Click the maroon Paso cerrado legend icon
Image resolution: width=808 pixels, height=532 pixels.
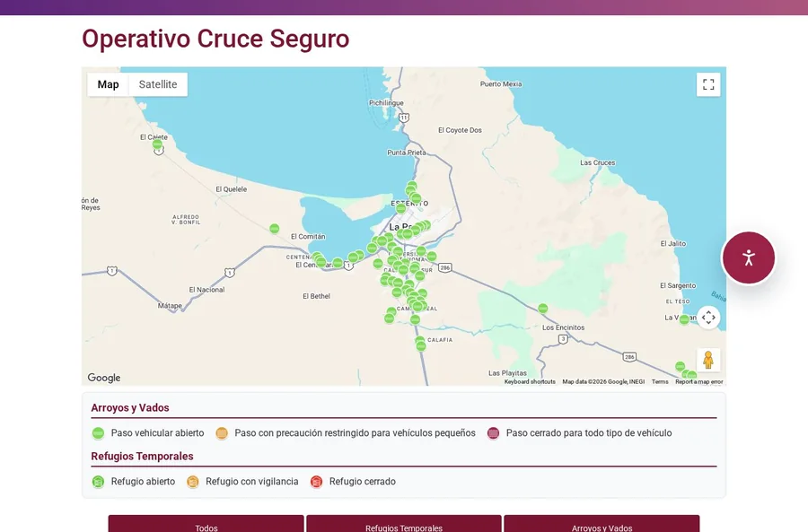click(493, 433)
